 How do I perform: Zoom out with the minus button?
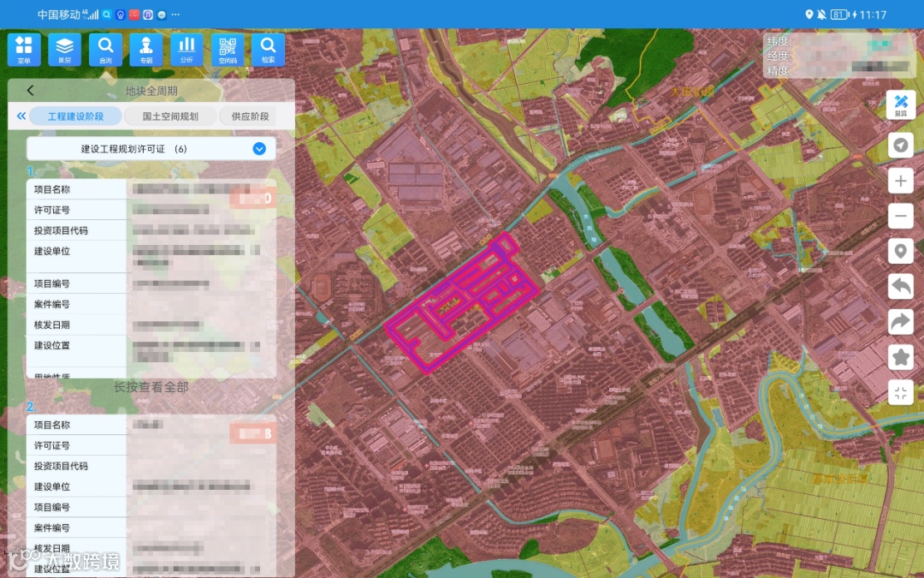tap(900, 217)
